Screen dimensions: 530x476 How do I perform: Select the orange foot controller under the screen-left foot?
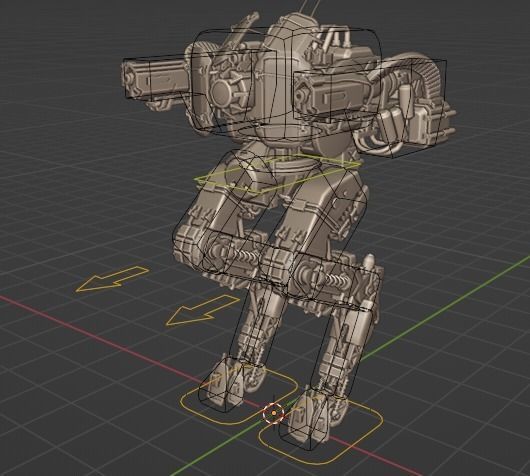click(x=239, y=396)
